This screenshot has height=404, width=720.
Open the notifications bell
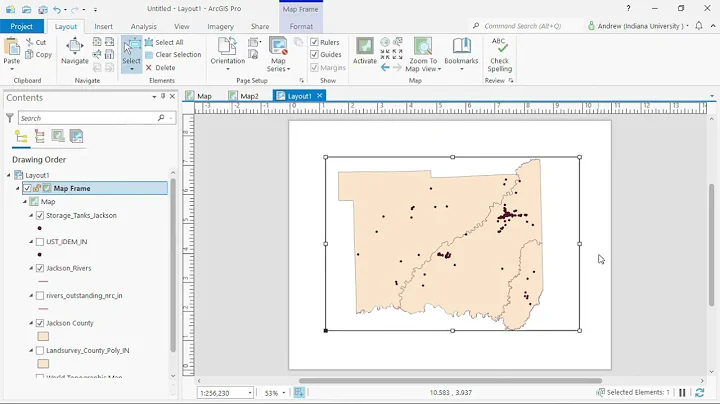(699, 26)
